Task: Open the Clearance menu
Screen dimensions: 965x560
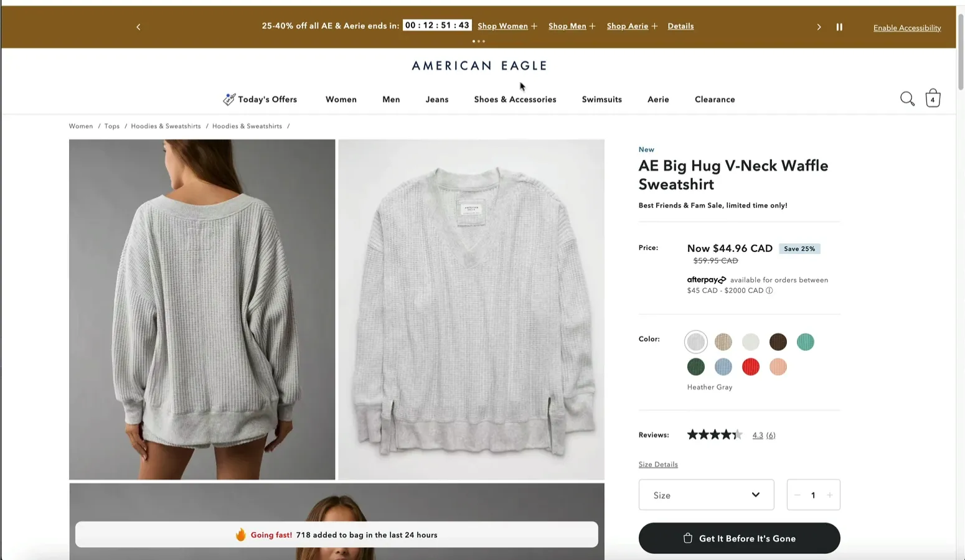Action: (715, 100)
